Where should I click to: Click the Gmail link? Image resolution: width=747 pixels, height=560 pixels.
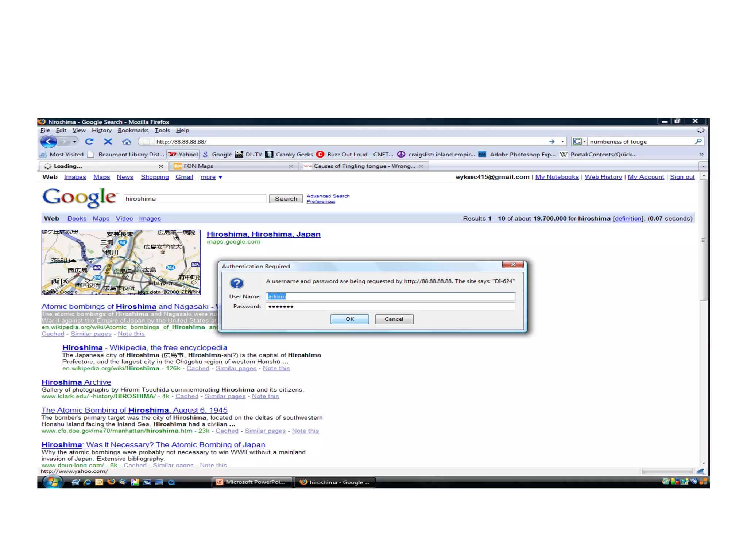(184, 177)
